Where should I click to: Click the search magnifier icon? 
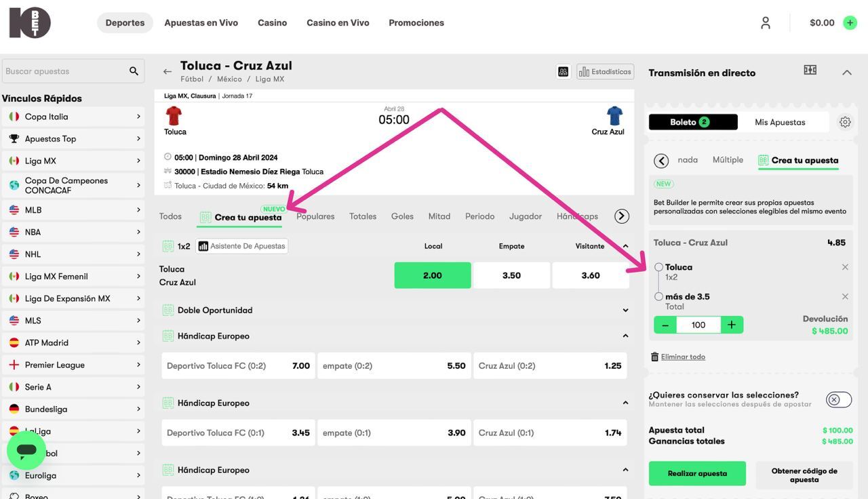[x=134, y=71]
